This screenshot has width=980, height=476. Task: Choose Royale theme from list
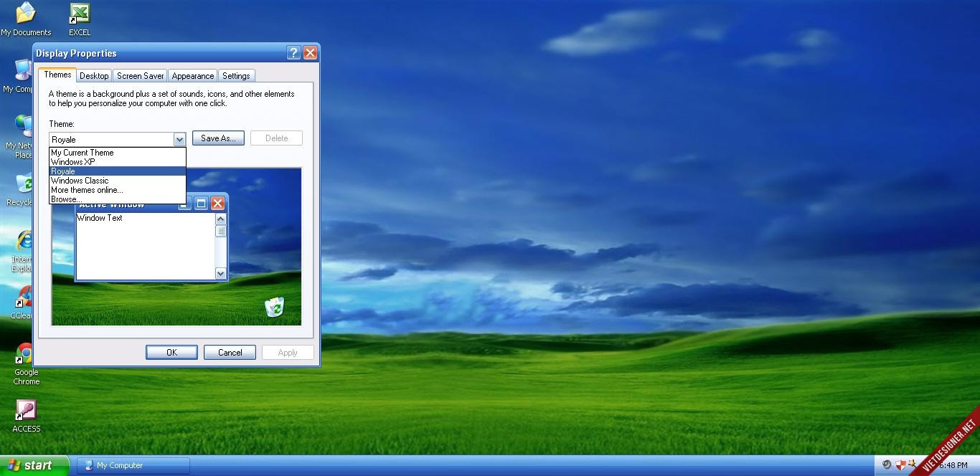tap(118, 171)
